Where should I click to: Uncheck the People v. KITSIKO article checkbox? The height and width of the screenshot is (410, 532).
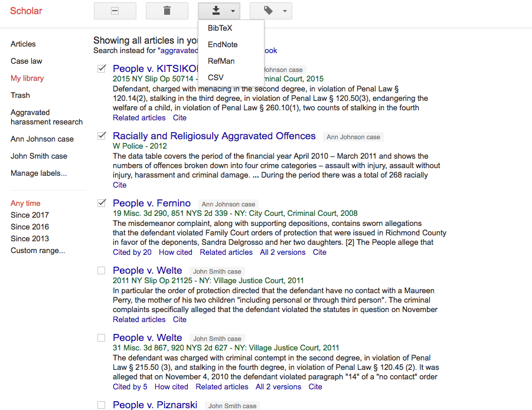point(102,68)
